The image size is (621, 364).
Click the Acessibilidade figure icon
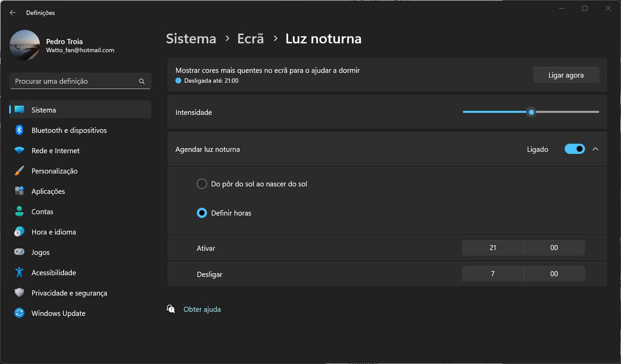point(19,272)
